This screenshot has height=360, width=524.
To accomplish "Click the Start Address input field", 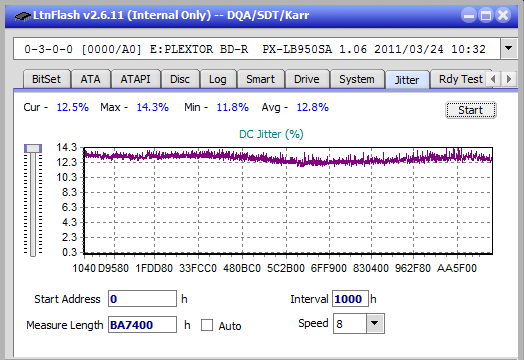I will (142, 298).
